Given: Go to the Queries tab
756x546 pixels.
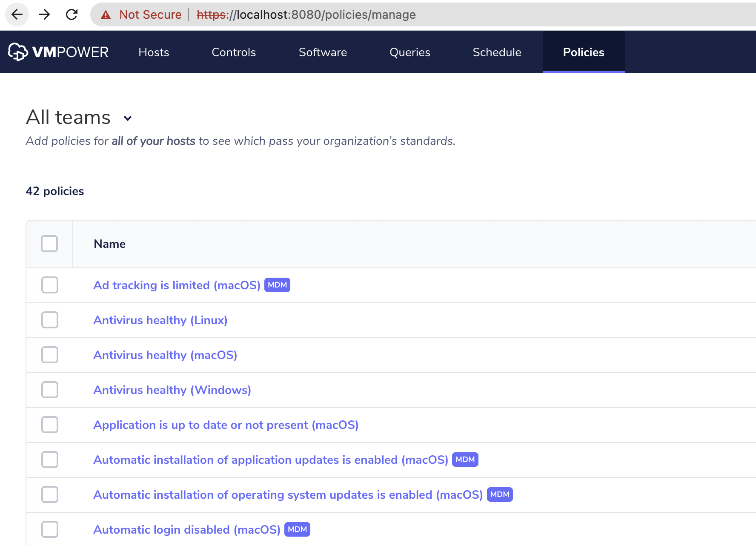Looking at the screenshot, I should [x=410, y=52].
